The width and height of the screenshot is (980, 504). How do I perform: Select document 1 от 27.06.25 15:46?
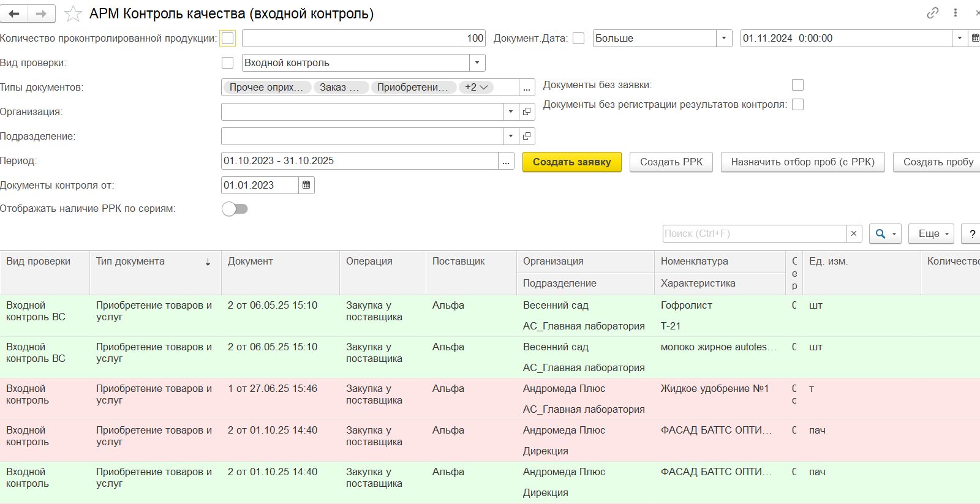[x=273, y=389]
